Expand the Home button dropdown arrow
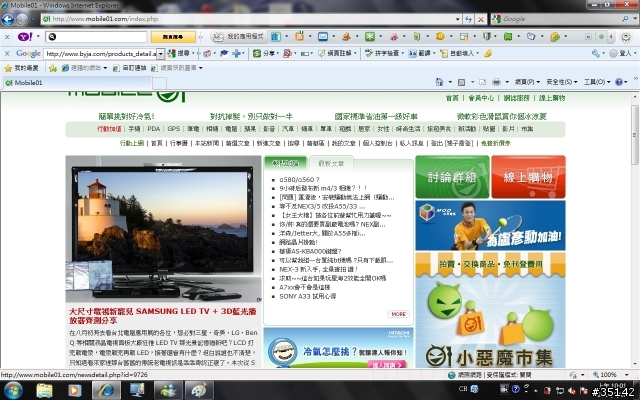Screen dimensions: 640x400 450,82
